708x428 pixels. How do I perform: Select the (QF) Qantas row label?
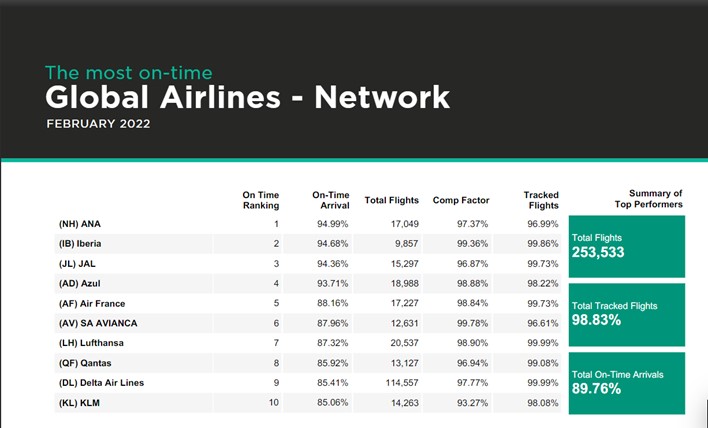tap(85, 363)
